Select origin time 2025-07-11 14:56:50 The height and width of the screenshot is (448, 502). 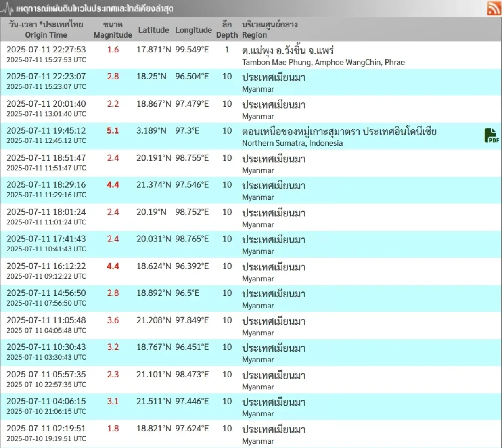[x=46, y=293]
